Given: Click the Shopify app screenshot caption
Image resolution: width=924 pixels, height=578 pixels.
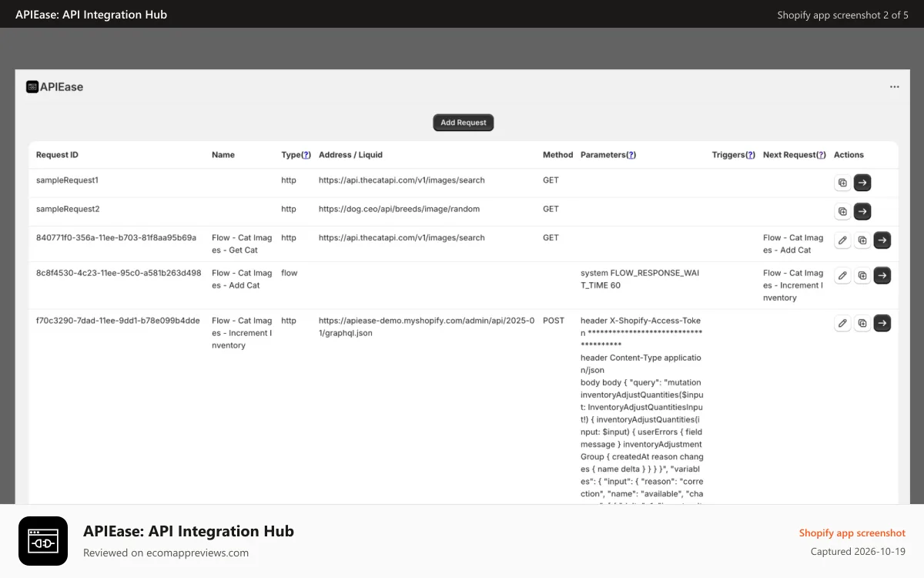Looking at the screenshot, I should click(x=852, y=533).
